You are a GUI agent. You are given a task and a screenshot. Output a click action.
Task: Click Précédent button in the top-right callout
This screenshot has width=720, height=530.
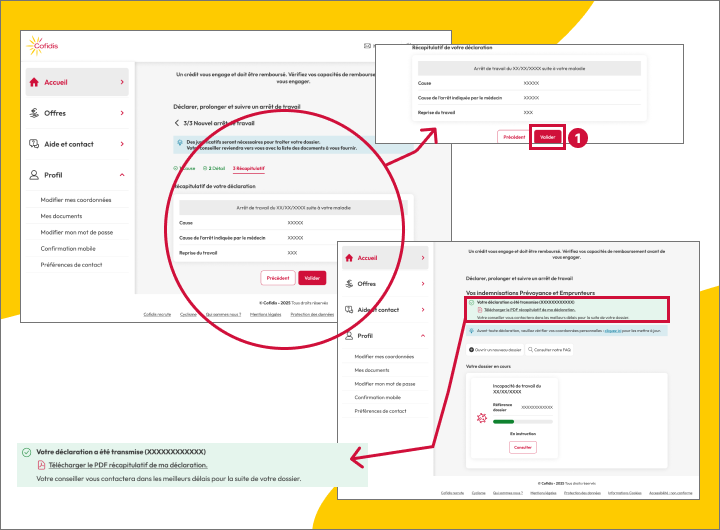click(512, 136)
